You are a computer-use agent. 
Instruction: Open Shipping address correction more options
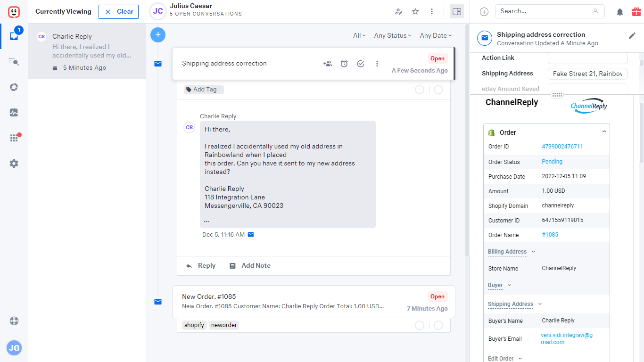pos(377,64)
